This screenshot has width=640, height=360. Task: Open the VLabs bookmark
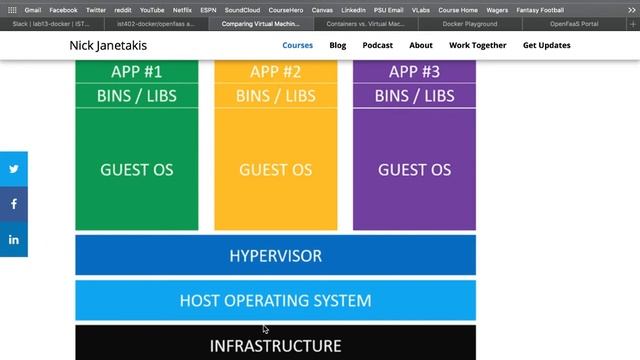[420, 10]
